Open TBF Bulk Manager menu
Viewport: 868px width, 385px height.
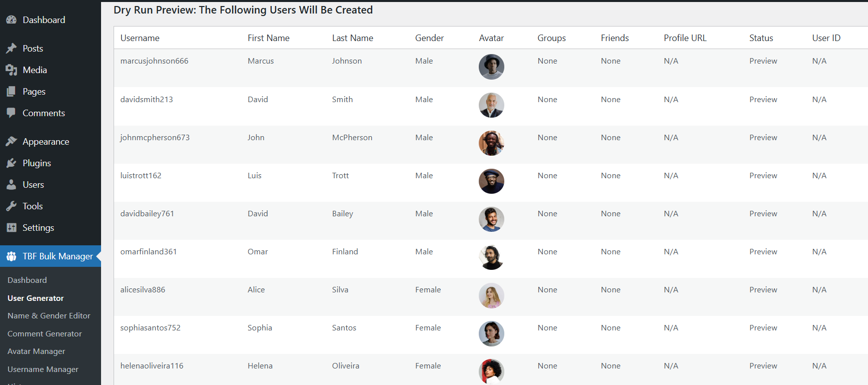click(58, 256)
